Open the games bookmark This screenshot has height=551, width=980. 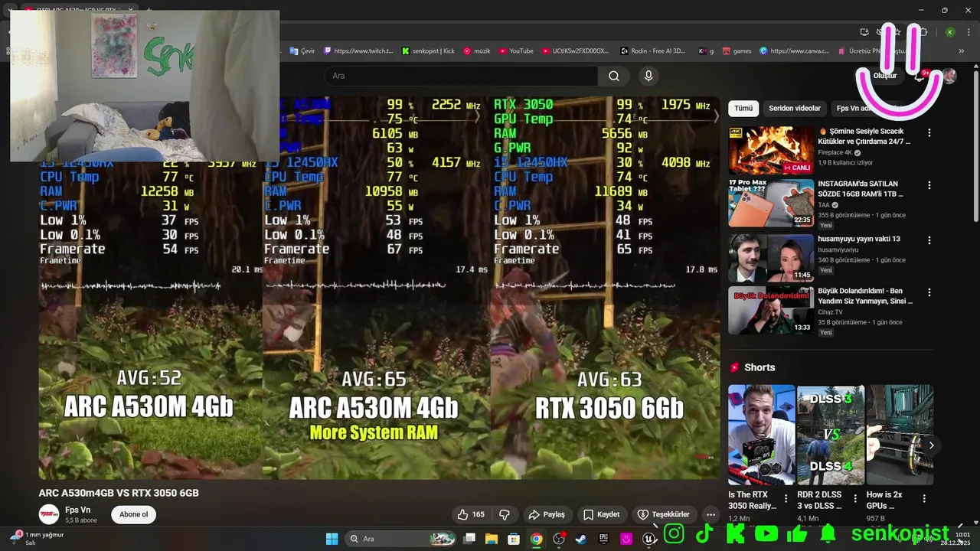(737, 51)
